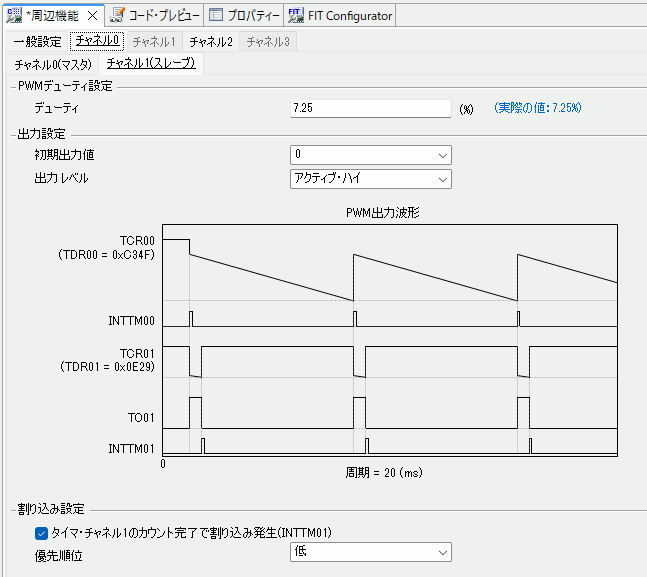
Task: Click the 実際の値 7.25% text
Action: [538, 108]
